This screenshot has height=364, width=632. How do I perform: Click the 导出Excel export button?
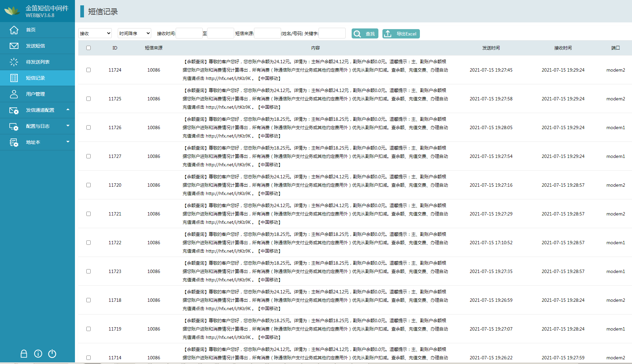click(x=401, y=34)
